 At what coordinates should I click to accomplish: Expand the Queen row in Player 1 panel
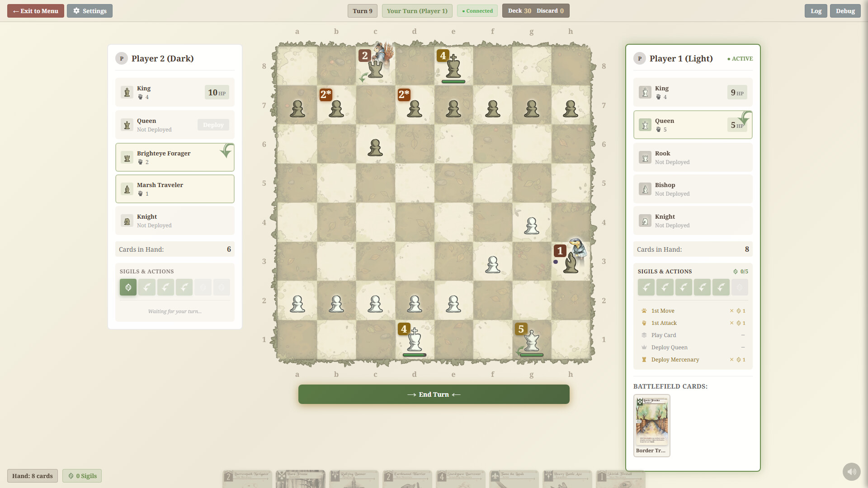click(692, 125)
